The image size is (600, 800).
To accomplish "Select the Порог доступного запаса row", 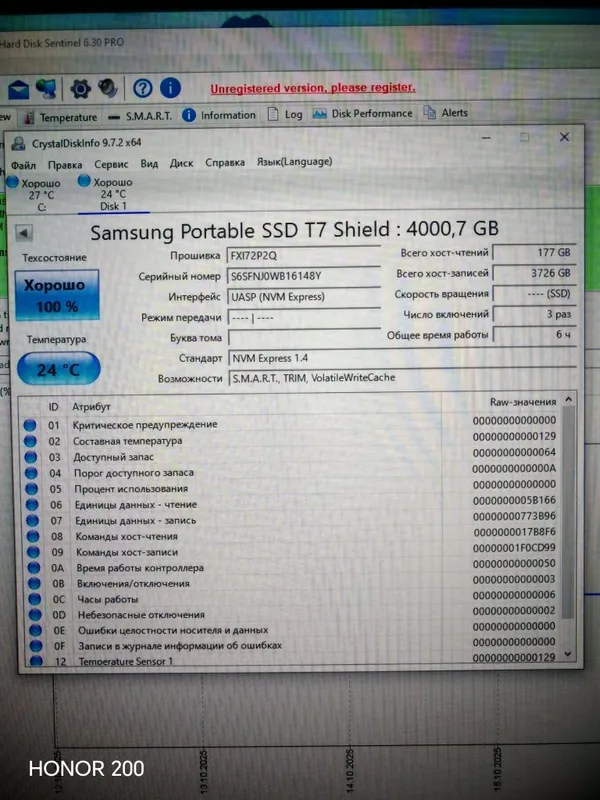I will coord(291,471).
